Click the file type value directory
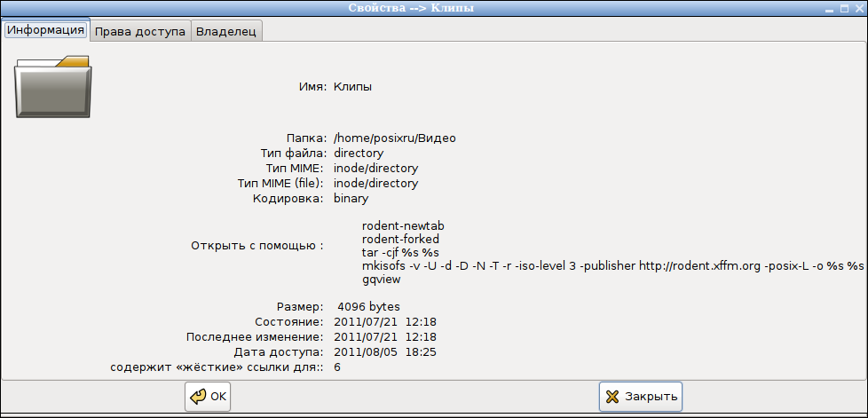The width and height of the screenshot is (868, 418). 359,154
